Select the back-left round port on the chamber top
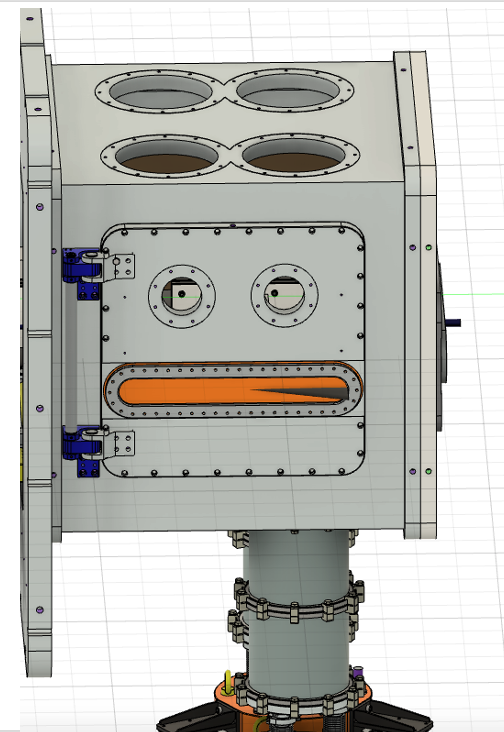The height and width of the screenshot is (732, 504). [x=161, y=92]
